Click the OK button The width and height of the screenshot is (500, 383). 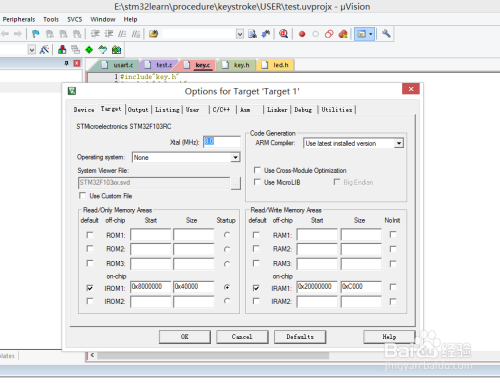(x=185, y=337)
